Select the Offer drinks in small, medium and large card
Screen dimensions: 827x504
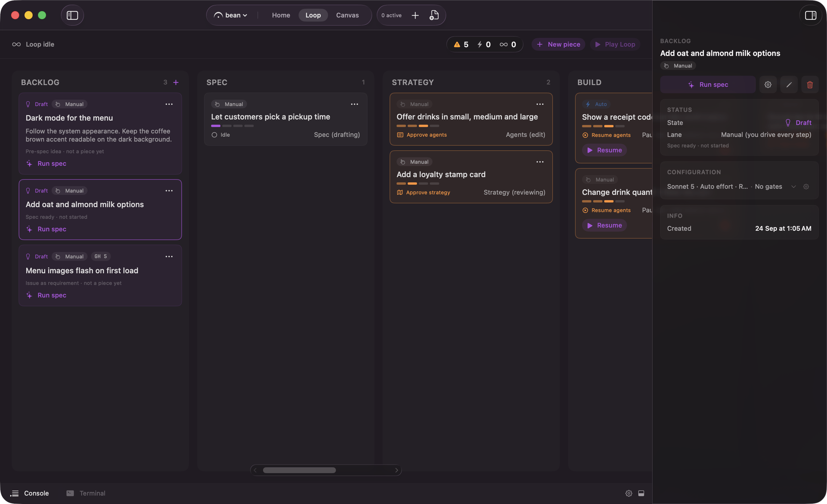point(471,119)
